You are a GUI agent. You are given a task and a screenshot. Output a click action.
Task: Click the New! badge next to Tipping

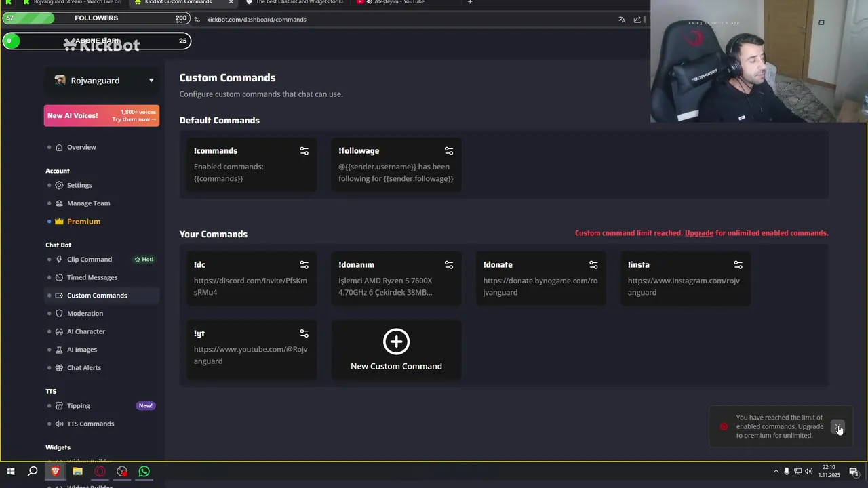(x=145, y=406)
